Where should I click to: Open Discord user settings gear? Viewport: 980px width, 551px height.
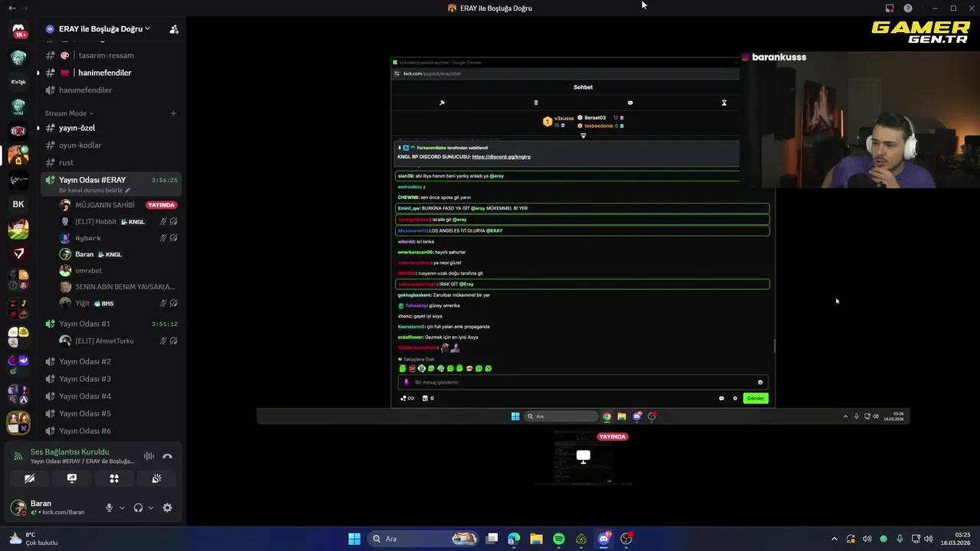click(x=168, y=508)
